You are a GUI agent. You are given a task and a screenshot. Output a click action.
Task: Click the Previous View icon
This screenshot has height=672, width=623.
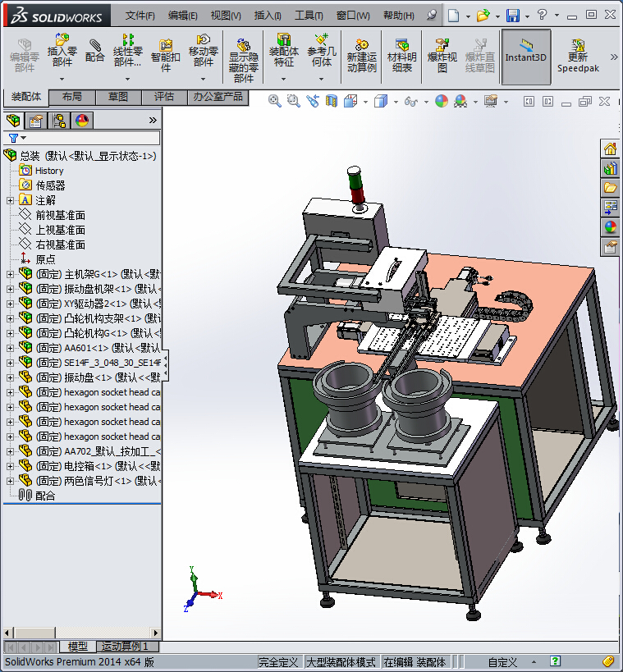313,101
